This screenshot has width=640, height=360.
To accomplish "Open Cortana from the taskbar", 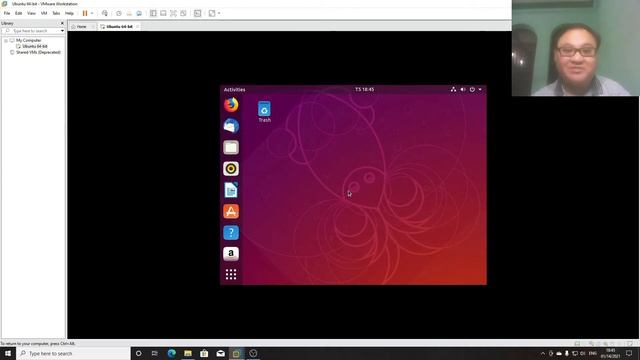I will tap(138, 353).
